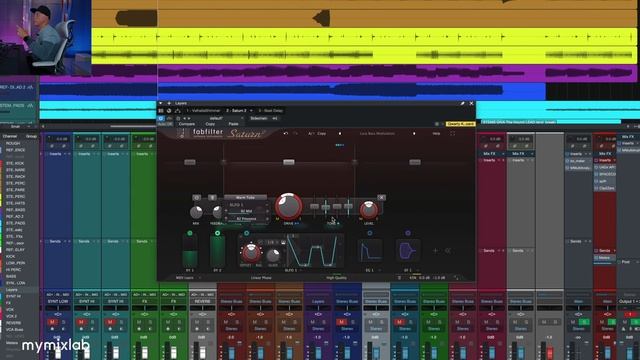Select the low band handle in display
This screenshot has height=360, width=640.
[190, 162]
